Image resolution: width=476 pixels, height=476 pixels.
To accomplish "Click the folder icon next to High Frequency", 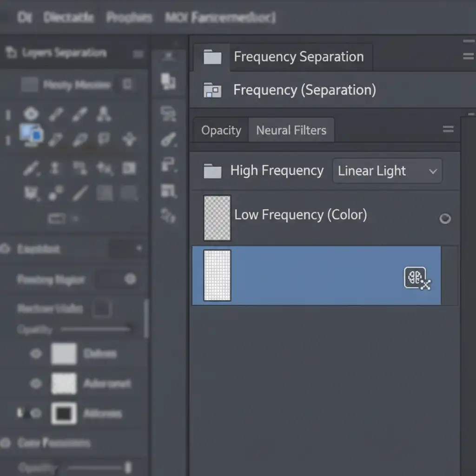I will point(212,171).
